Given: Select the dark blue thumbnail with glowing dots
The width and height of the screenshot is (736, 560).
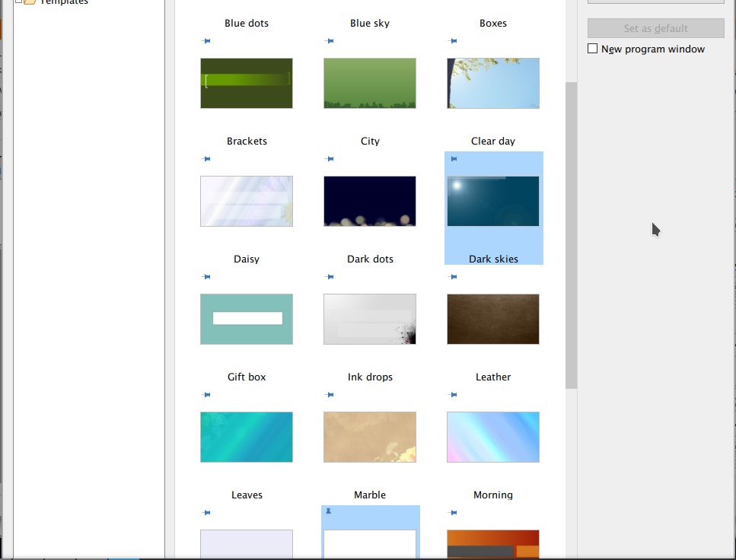Looking at the screenshot, I should pyautogui.click(x=369, y=202).
